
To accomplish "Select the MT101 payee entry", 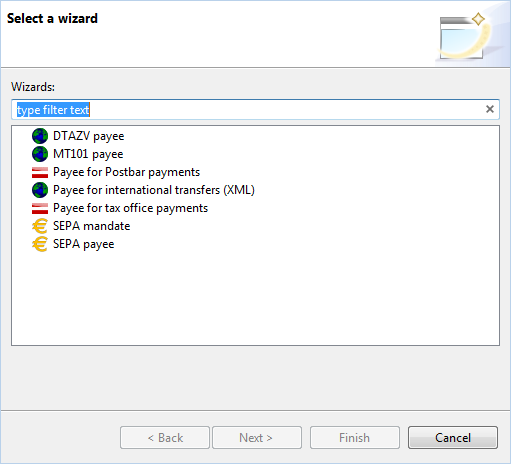I will click(x=88, y=154).
